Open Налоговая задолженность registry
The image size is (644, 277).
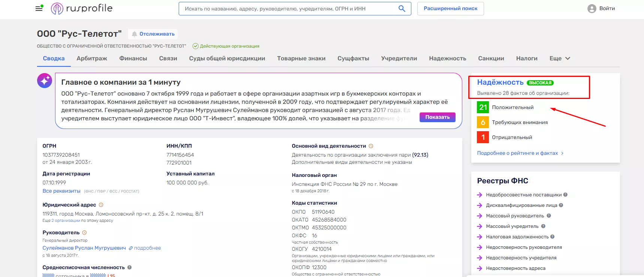pyautogui.click(x=517, y=237)
